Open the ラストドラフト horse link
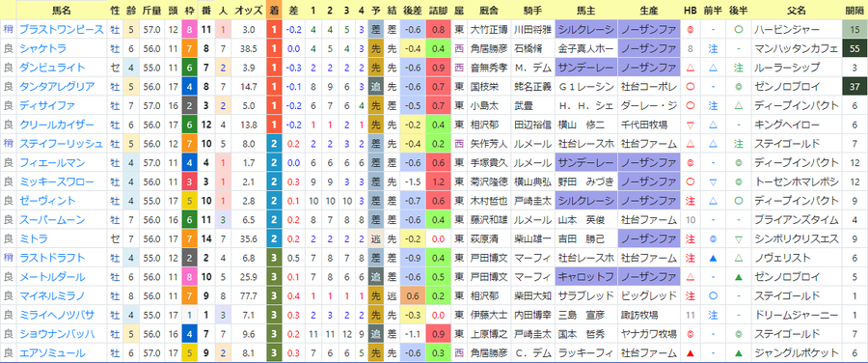 (52, 258)
